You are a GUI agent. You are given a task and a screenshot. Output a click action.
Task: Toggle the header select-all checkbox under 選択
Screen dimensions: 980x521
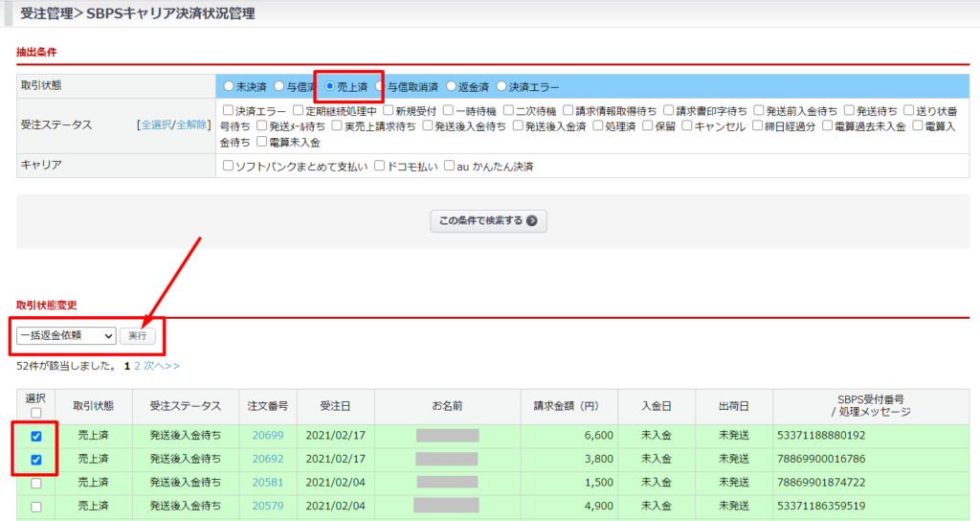click(35, 414)
